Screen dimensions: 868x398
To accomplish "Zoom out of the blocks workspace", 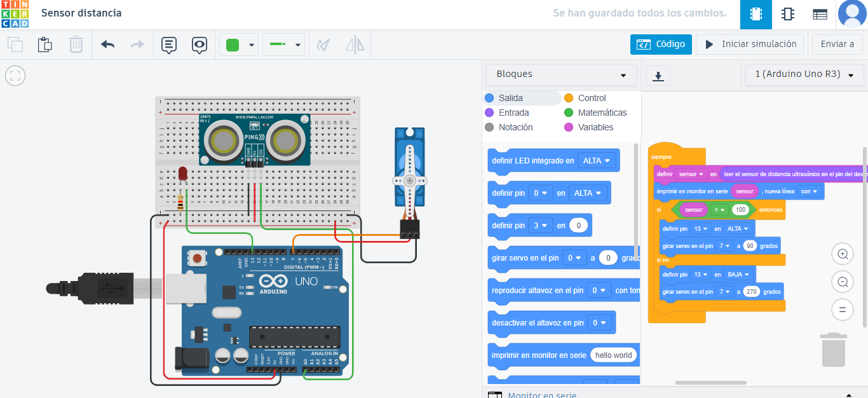I will [x=843, y=282].
